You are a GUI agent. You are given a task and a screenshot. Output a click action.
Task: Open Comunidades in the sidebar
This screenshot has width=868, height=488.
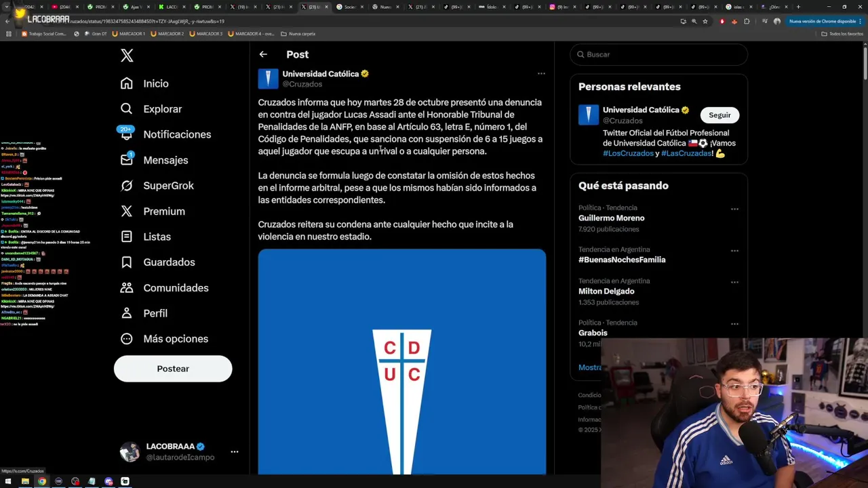163,287
